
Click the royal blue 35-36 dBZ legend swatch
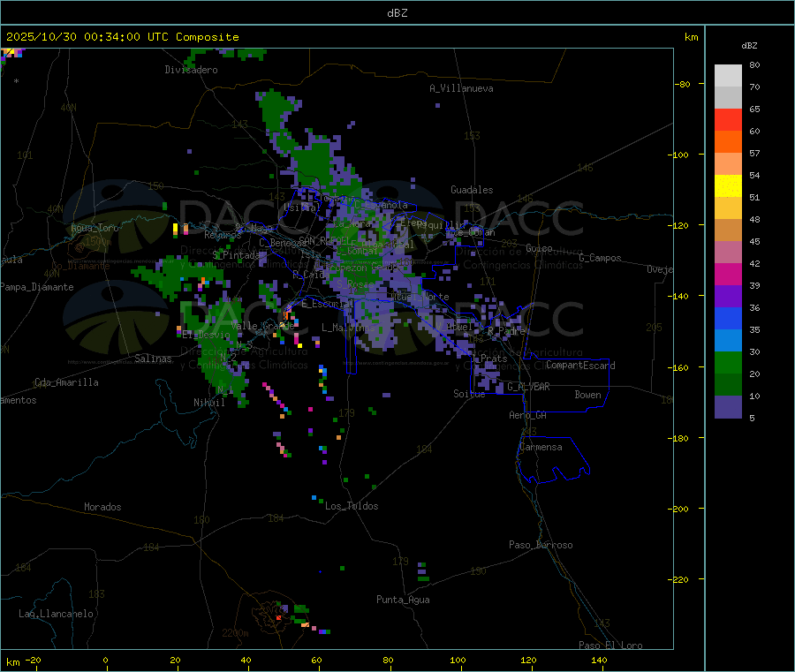point(728,318)
